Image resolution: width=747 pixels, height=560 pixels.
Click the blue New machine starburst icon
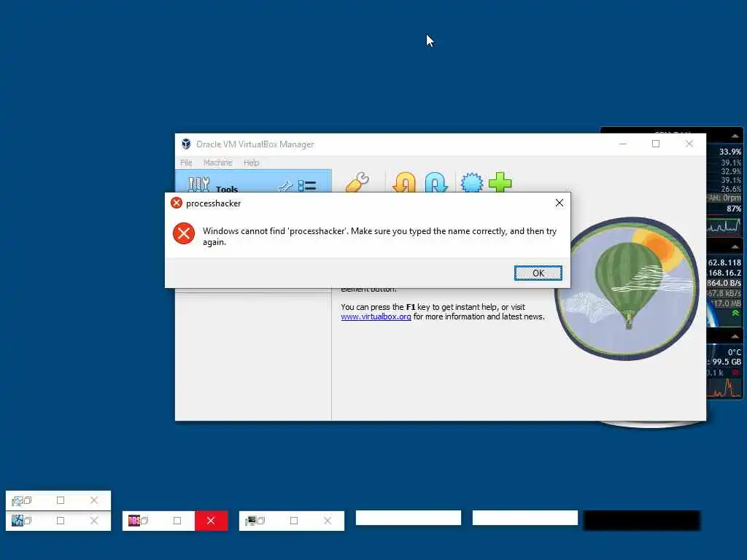point(472,183)
